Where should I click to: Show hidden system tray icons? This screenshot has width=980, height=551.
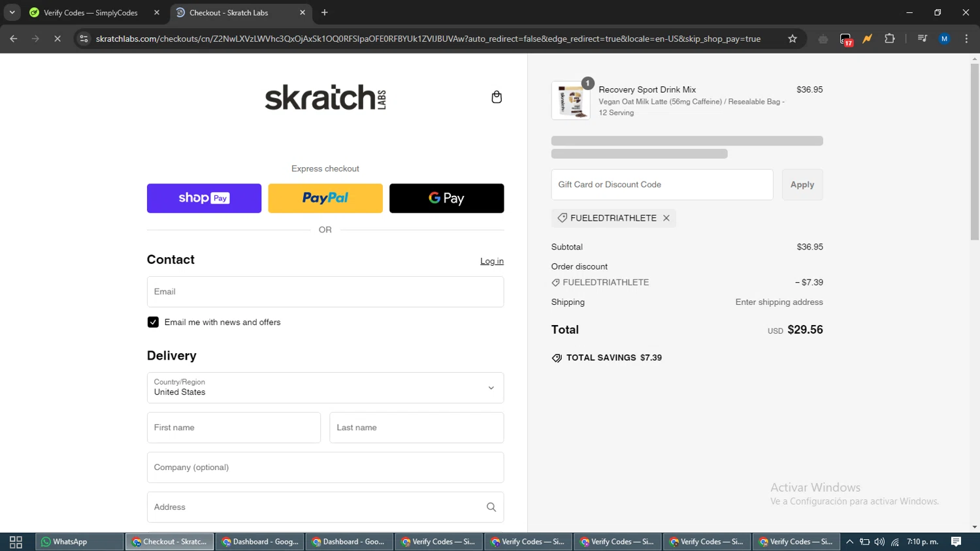(x=849, y=542)
